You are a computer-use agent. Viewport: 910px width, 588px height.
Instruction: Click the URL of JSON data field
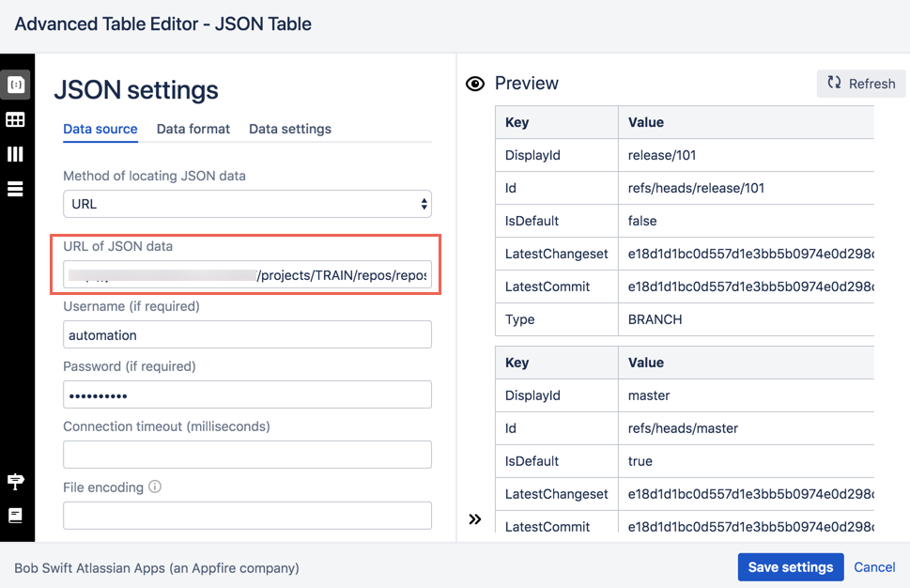click(x=247, y=274)
